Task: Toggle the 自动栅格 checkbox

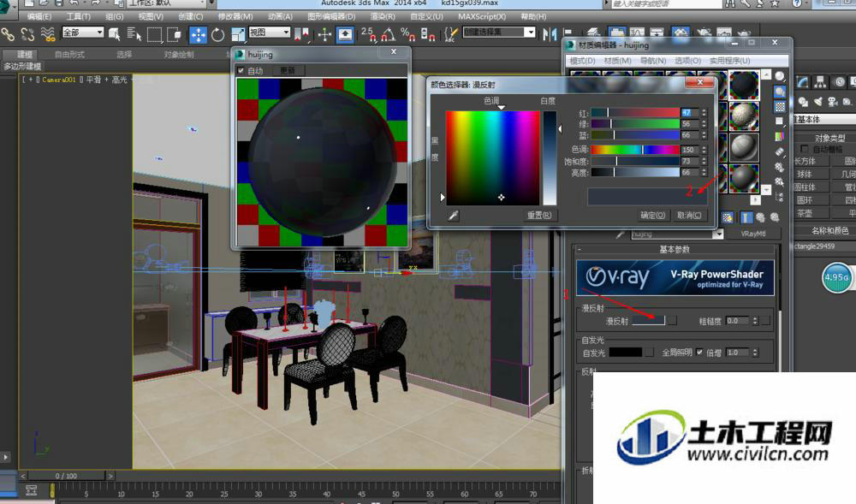Action: tap(804, 149)
